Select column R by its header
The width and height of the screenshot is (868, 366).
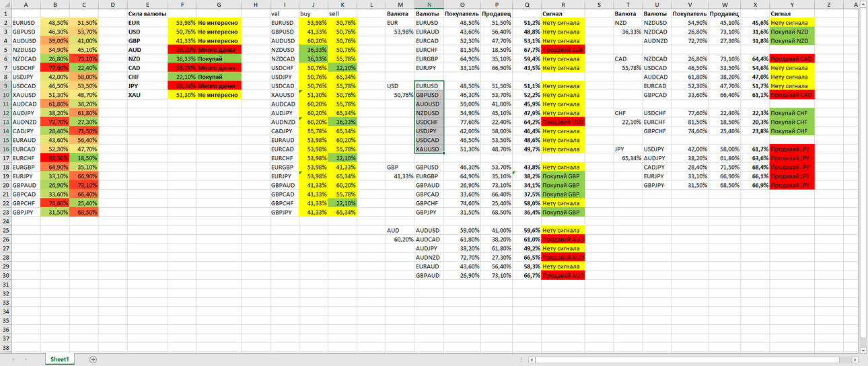(x=563, y=4)
